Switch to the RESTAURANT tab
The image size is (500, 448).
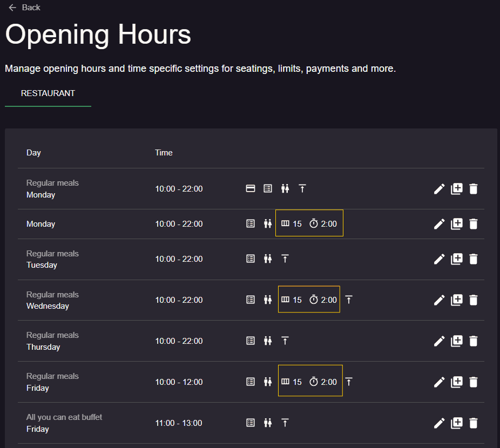[48, 93]
